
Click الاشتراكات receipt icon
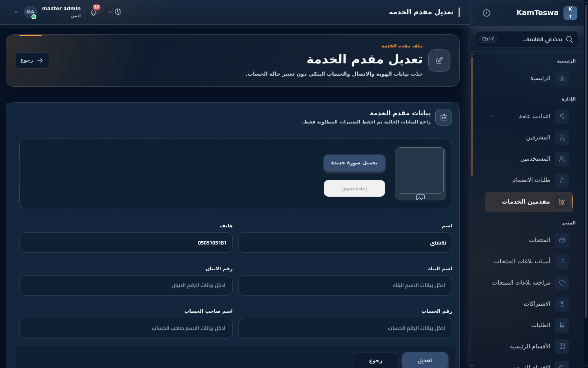pyautogui.click(x=562, y=304)
